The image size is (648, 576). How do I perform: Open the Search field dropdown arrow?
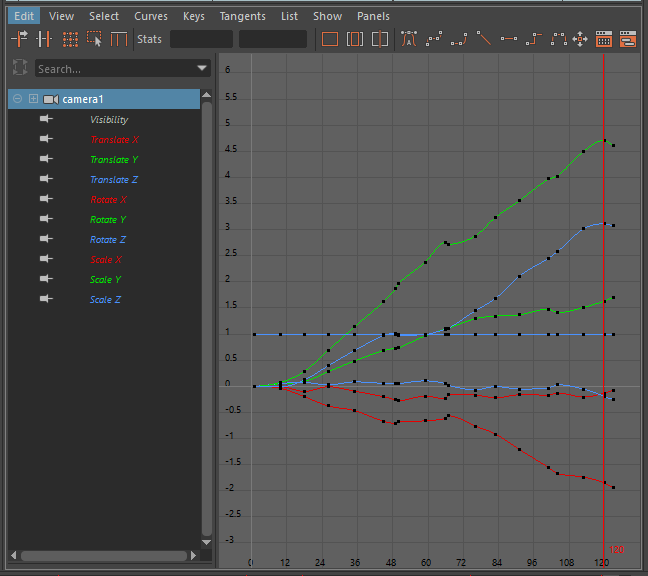[202, 68]
